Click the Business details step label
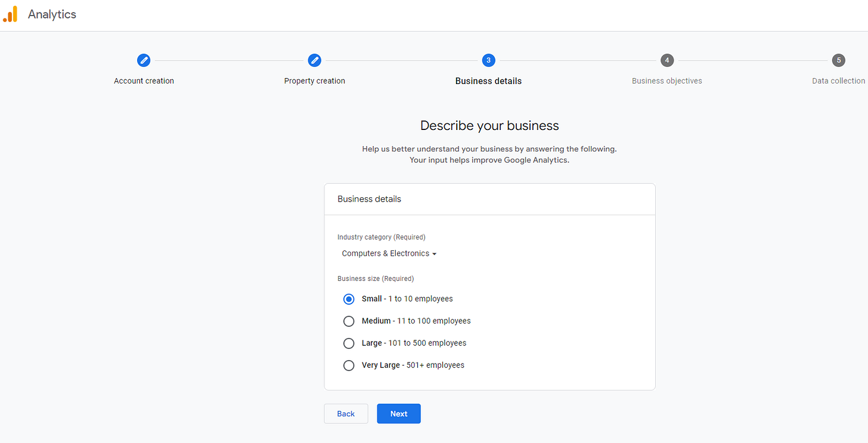The width and height of the screenshot is (868, 443). tap(488, 81)
